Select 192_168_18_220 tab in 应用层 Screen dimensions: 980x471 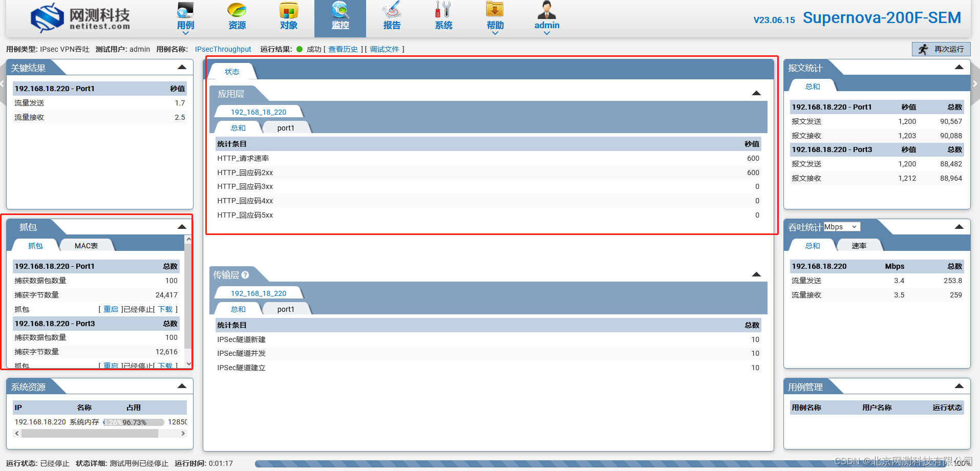pos(259,112)
